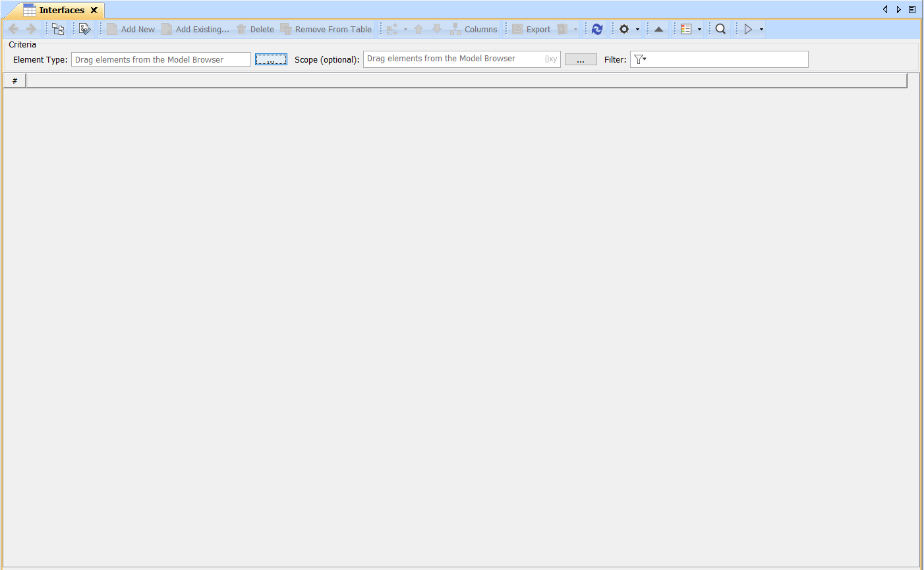The width and height of the screenshot is (924, 570).
Task: Click the Run play triangle icon
Action: (x=748, y=29)
